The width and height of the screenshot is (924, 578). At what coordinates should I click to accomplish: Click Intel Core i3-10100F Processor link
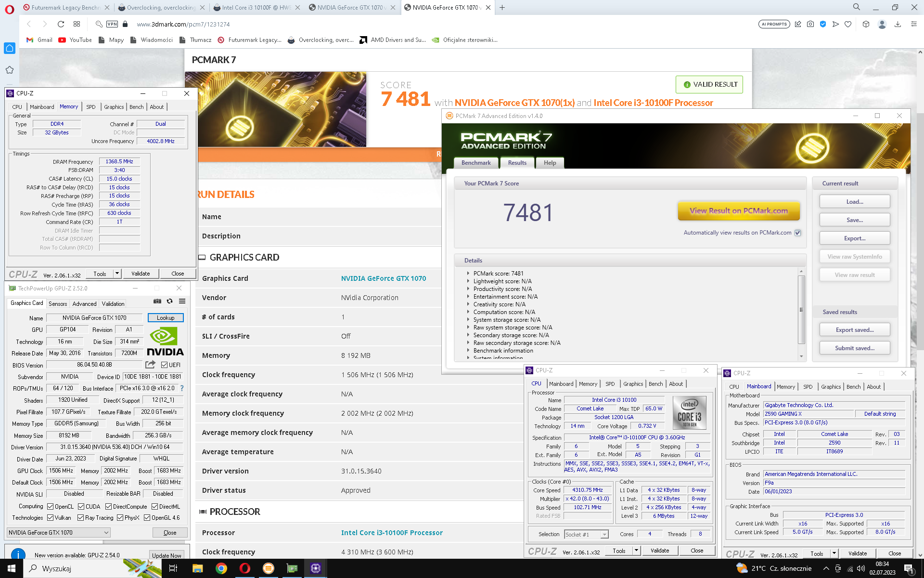[x=392, y=533]
